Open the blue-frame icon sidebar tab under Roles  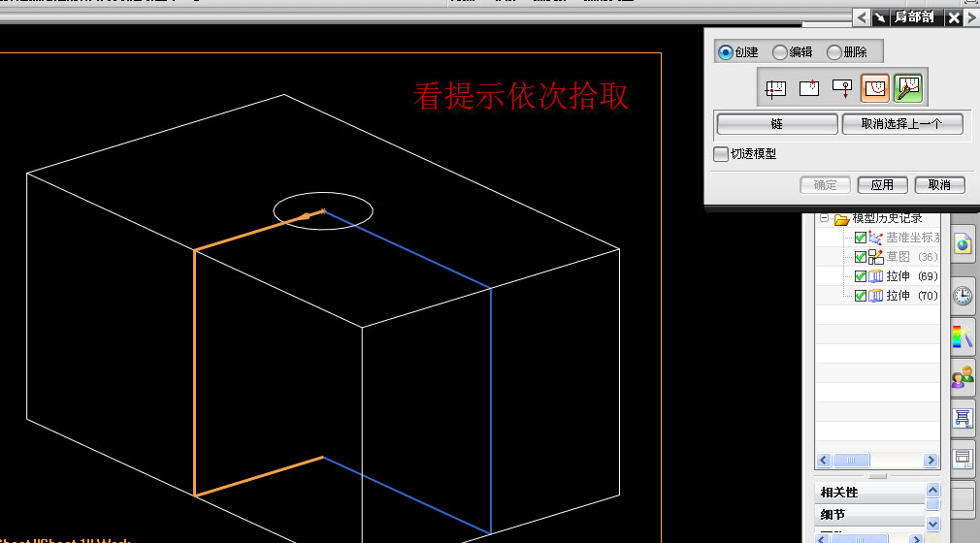point(963,418)
